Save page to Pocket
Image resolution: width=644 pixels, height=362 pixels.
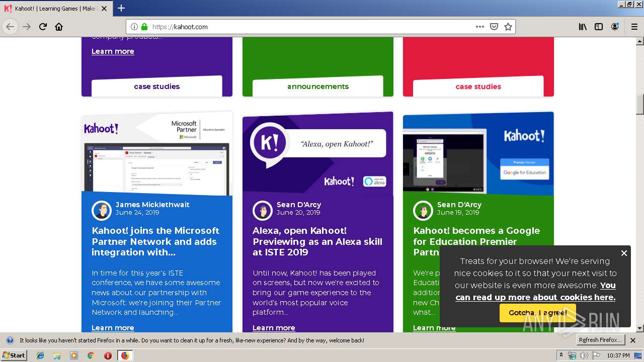tap(494, 27)
